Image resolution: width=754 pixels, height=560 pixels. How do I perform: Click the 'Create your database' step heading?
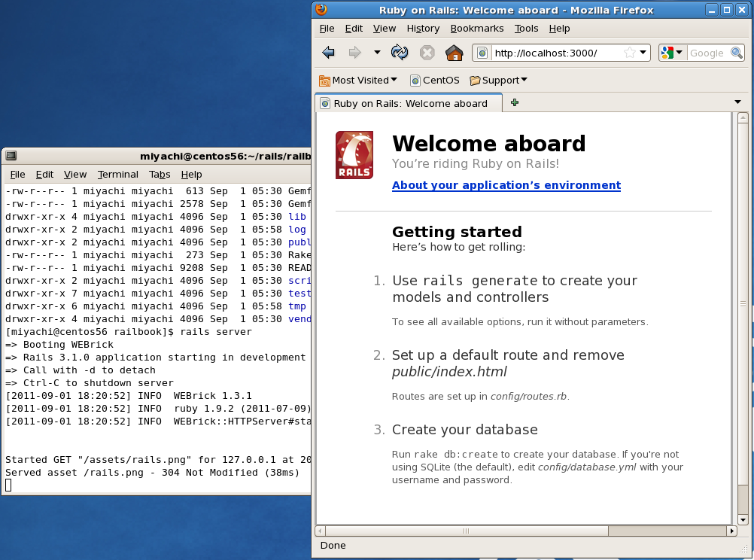pos(464,430)
